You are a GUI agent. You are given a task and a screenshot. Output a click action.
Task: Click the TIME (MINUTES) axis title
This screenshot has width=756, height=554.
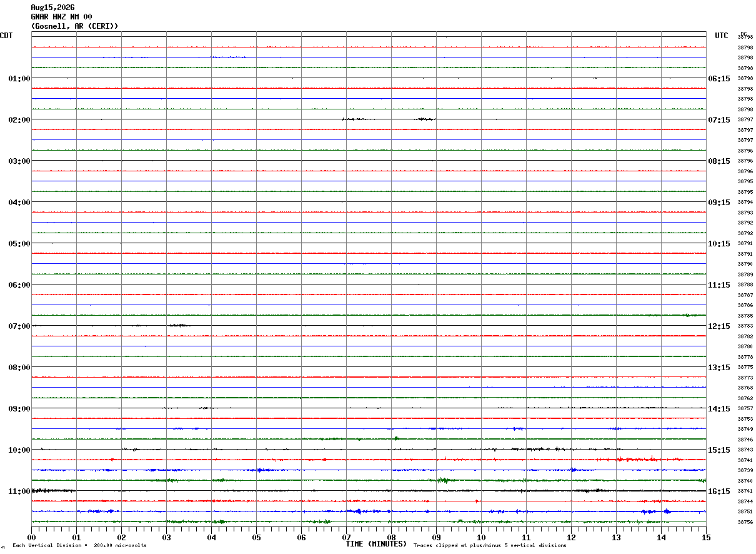pyautogui.click(x=376, y=544)
